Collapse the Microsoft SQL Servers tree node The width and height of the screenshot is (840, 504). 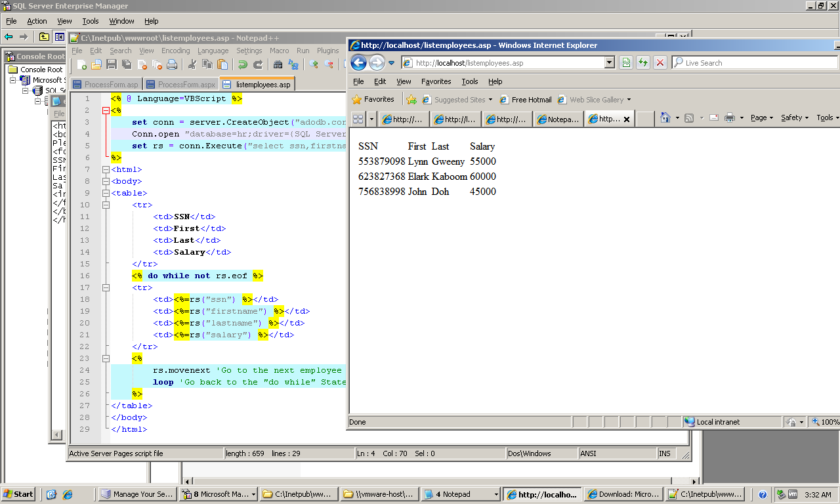[12, 80]
